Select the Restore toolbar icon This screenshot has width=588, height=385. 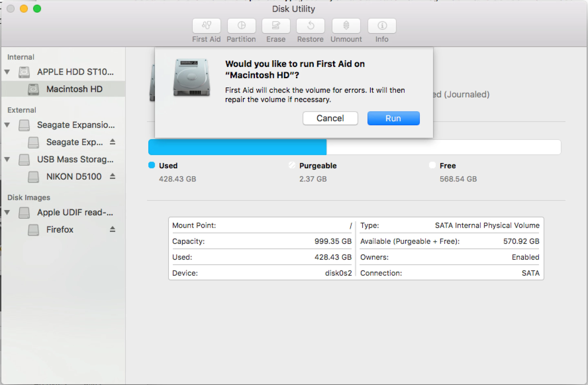coord(310,26)
